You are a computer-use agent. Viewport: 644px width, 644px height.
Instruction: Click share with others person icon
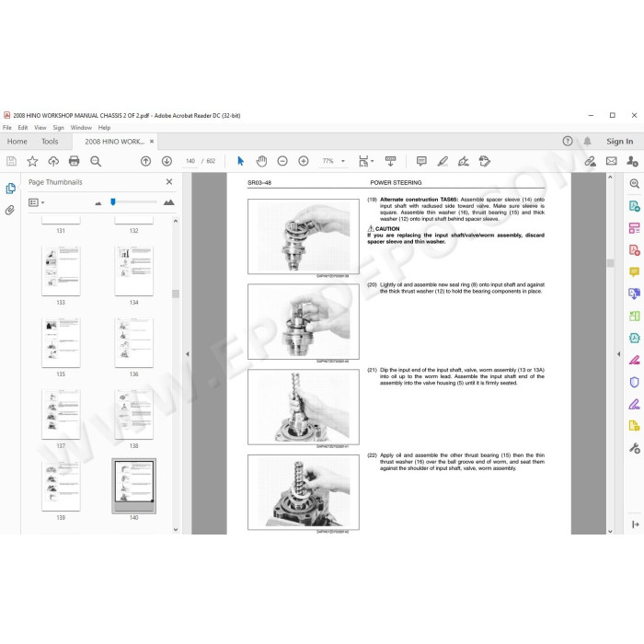click(x=632, y=161)
